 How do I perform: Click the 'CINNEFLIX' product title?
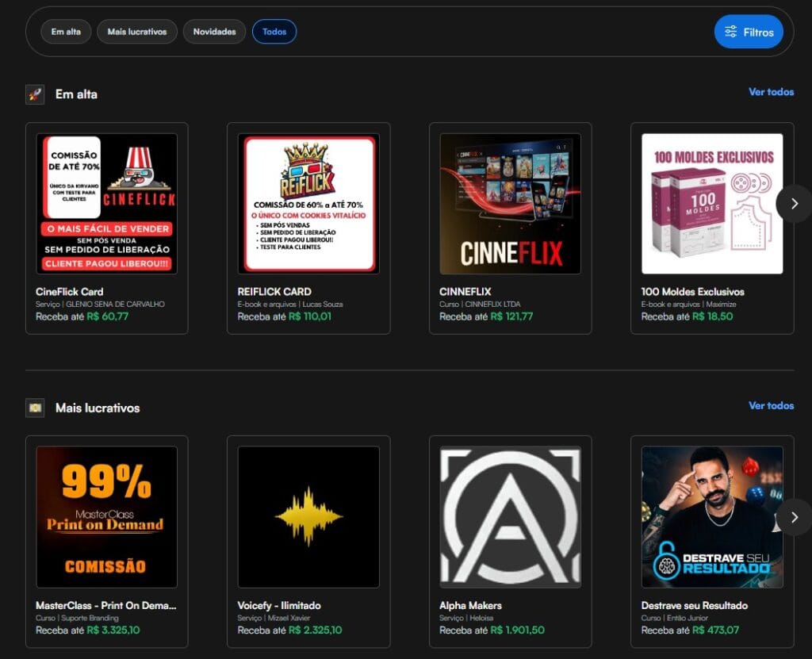pyautogui.click(x=465, y=292)
